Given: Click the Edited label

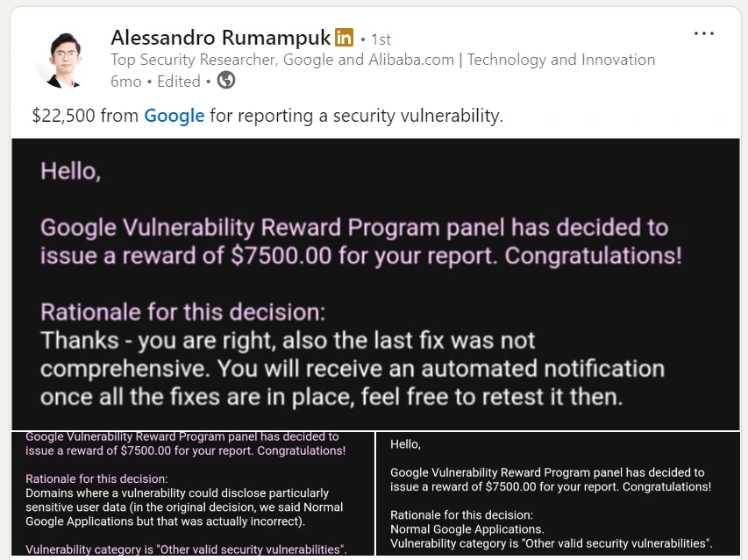Looking at the screenshot, I should [179, 81].
